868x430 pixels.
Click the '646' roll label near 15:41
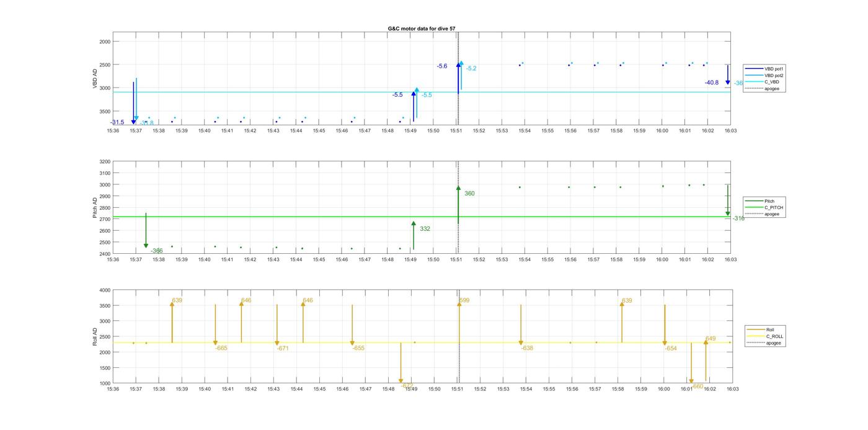tap(246, 300)
